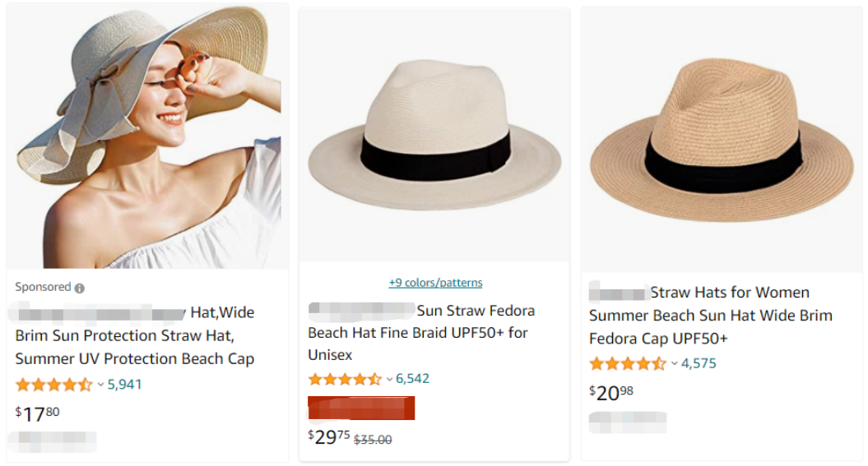Click the $29.75 price
This screenshot has width=868, height=466.
point(329,437)
